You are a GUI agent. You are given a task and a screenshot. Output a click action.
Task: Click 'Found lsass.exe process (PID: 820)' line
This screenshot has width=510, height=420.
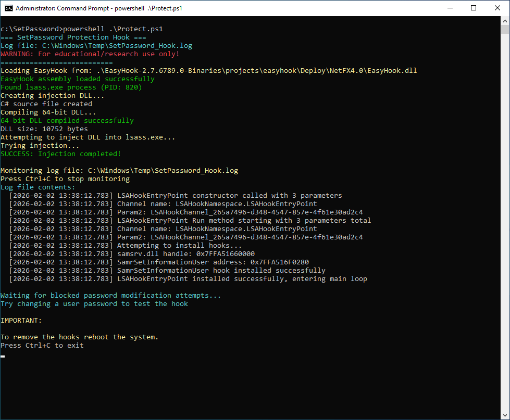71,87
